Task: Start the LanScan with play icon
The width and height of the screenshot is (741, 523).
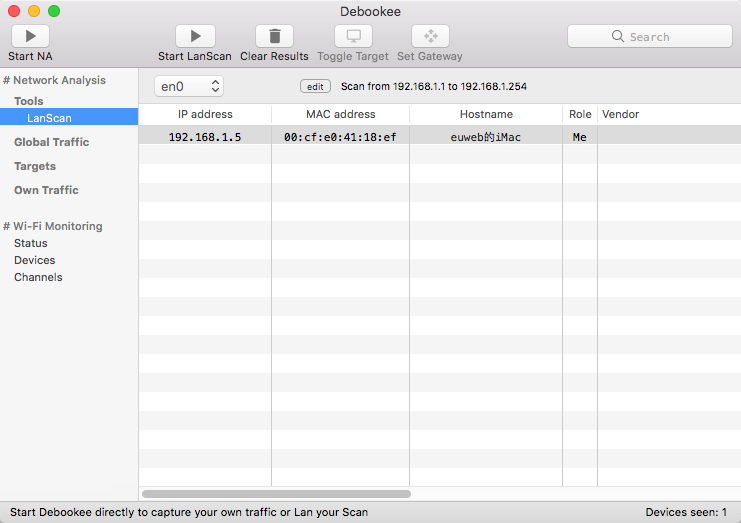Action: tap(195, 36)
